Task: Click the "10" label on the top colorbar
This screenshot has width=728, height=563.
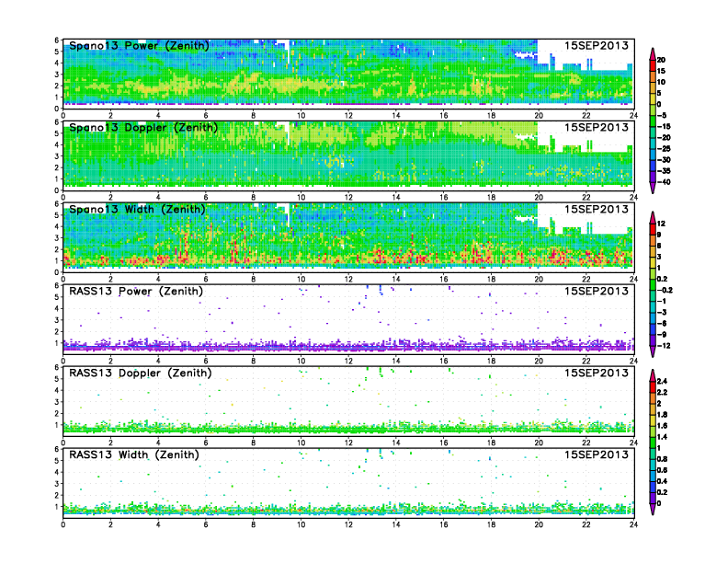Action: pyautogui.click(x=661, y=82)
